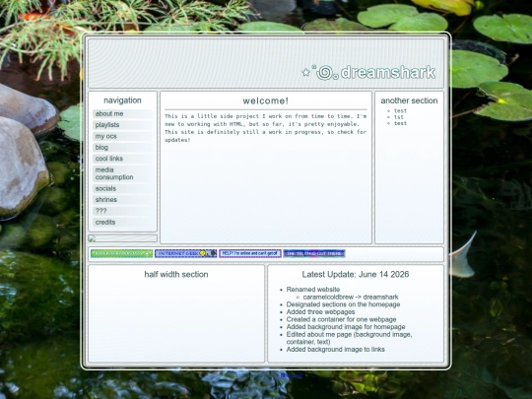This screenshot has width=532, height=399.
Task: Click the spiral swirl icon beside dreamshark
Action: [325, 73]
